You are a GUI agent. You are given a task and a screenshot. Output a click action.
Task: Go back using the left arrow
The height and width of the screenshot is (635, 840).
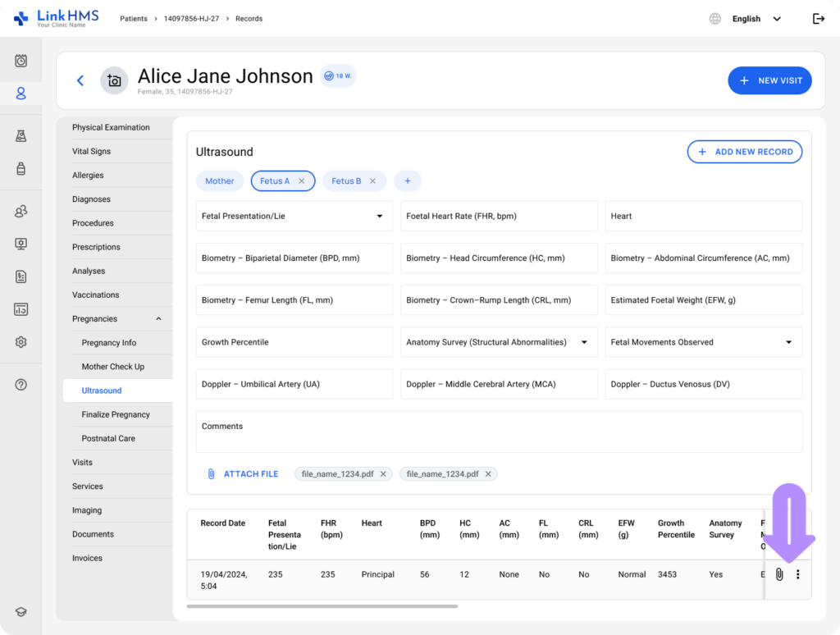pyautogui.click(x=80, y=80)
